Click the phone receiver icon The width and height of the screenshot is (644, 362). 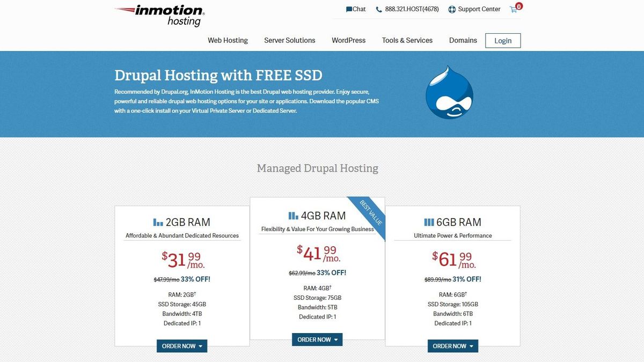click(378, 9)
